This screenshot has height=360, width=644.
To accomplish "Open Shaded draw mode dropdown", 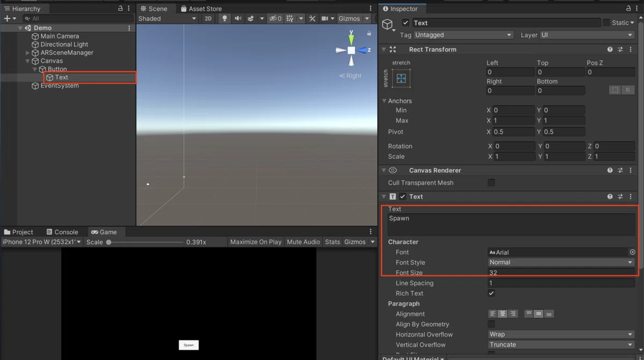I will [x=167, y=18].
